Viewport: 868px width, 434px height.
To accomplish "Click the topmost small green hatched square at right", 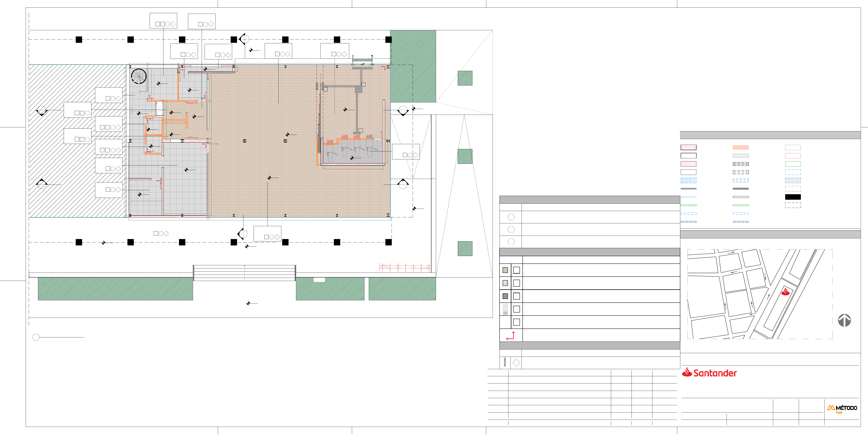I will 465,78.
